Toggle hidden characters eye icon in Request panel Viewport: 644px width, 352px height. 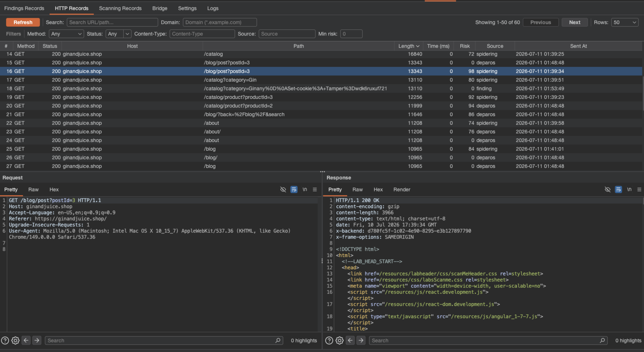283,189
